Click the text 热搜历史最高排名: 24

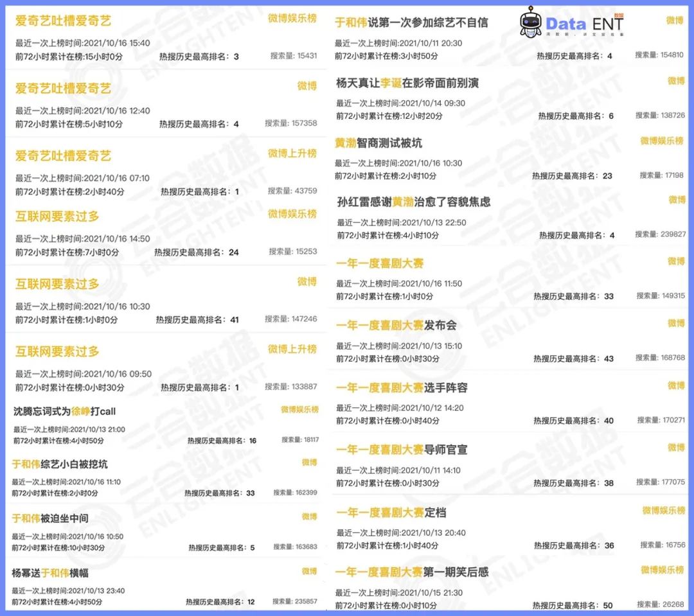click(197, 252)
